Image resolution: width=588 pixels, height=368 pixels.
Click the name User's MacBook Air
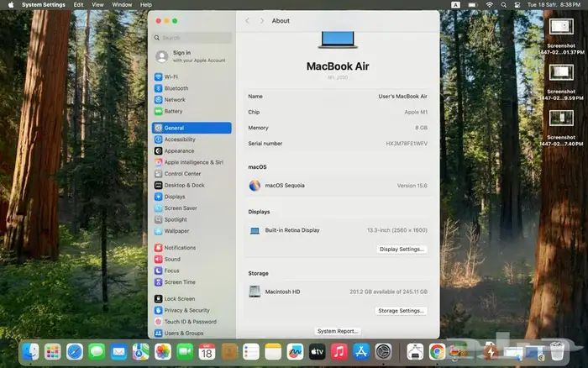point(402,97)
